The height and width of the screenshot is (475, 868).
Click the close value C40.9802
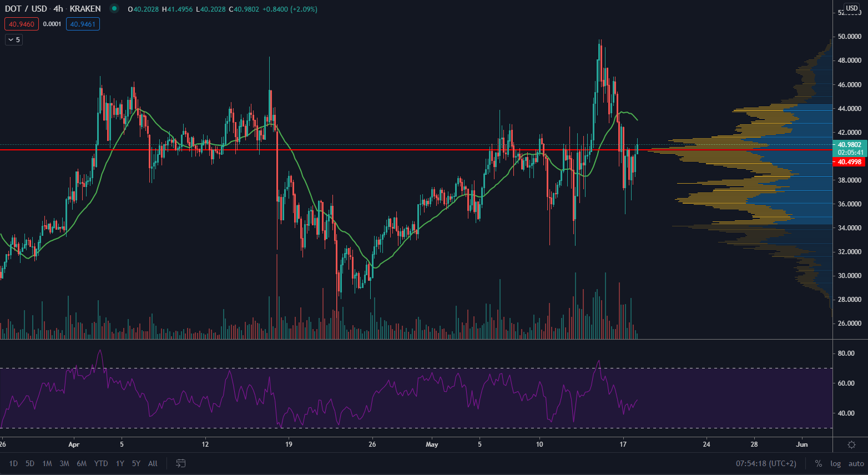pos(244,9)
